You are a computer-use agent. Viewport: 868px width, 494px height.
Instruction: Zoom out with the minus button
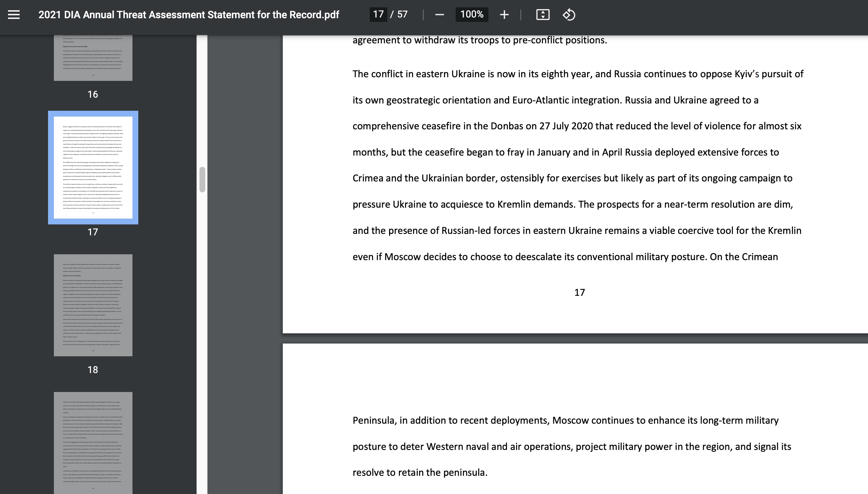point(439,15)
